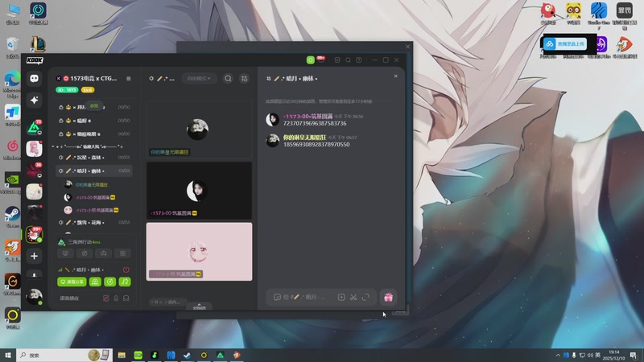The width and height of the screenshot is (644, 362).
Task: Collapse the channel category divider row
Action: pos(88,146)
